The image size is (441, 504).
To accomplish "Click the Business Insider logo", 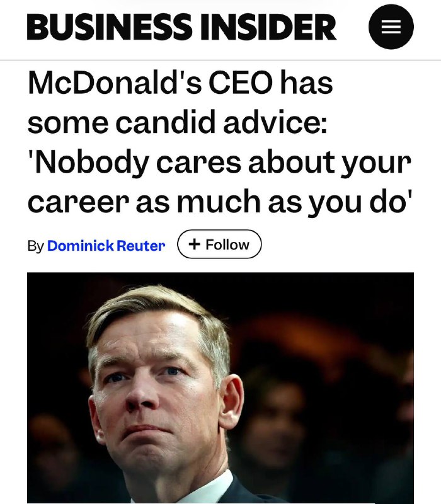I will (x=181, y=28).
